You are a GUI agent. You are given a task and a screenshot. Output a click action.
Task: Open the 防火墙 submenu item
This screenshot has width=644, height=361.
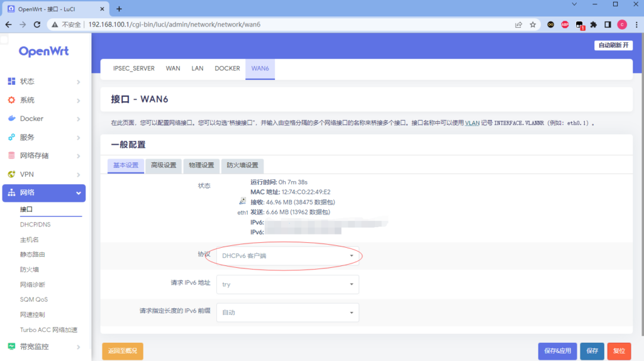point(29,270)
